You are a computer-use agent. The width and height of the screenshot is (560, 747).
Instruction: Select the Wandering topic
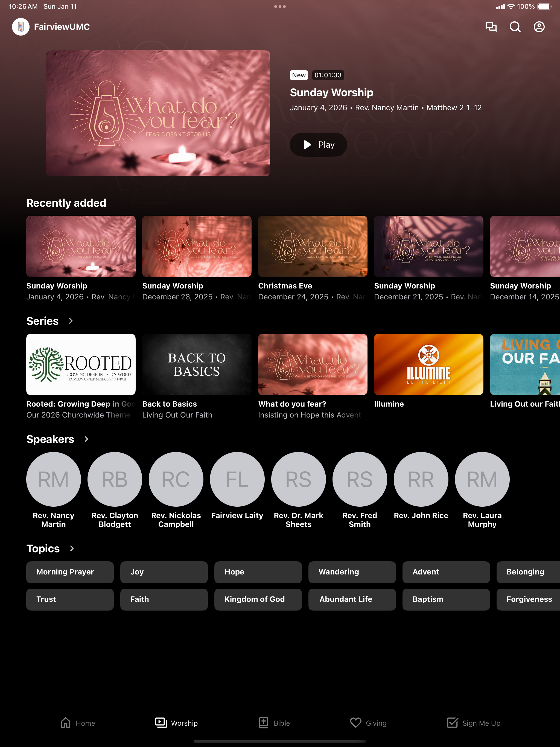[352, 572]
